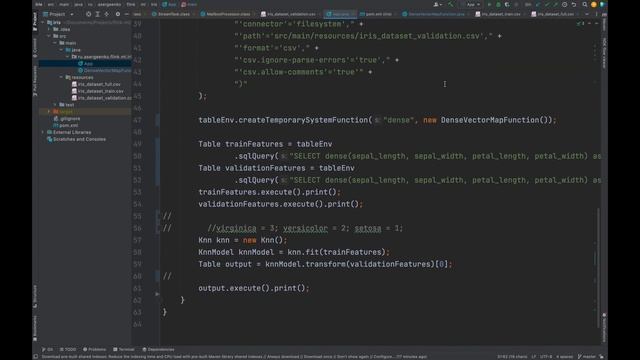Show hidden editor tabs dropdown

coord(587,14)
